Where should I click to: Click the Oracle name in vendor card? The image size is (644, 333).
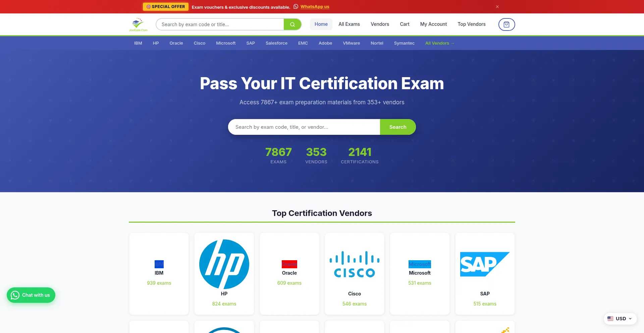tap(289, 273)
